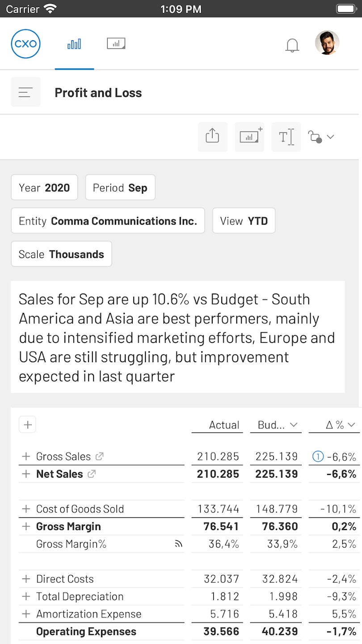The image size is (362, 644).
Task: Change the Period Sep filter
Action: click(x=120, y=187)
